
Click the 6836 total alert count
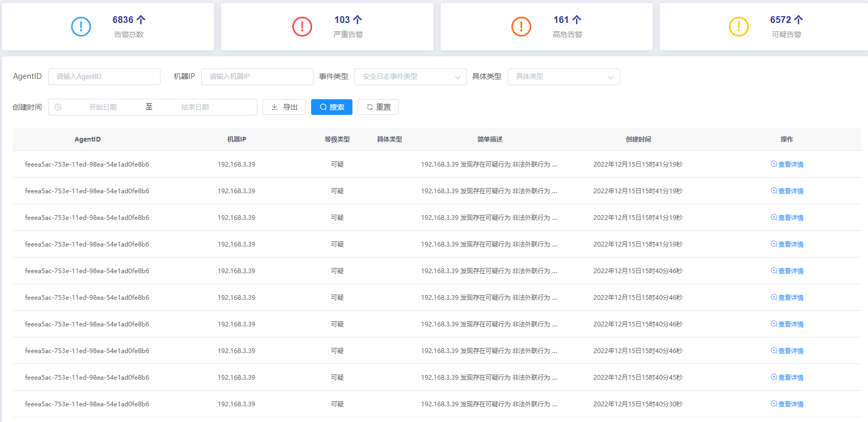[x=123, y=20]
